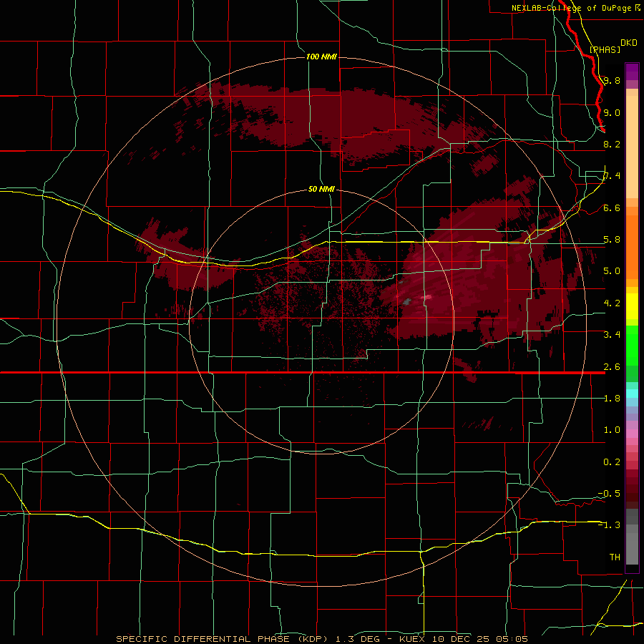Click the pink segment of the color bar
This screenshot has height=644, width=644.
[x=632, y=434]
